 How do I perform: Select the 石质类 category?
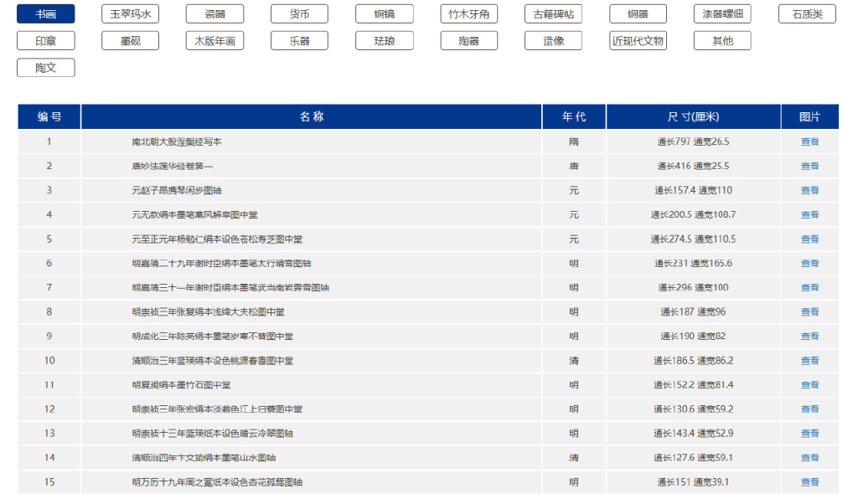pos(808,13)
